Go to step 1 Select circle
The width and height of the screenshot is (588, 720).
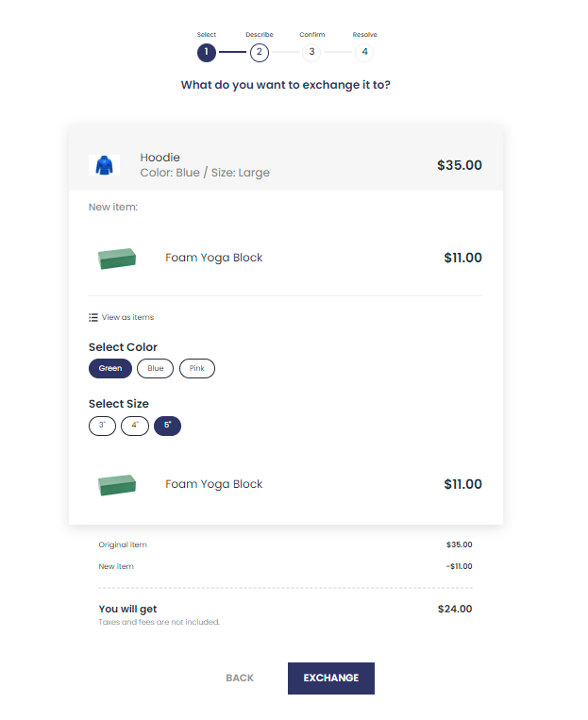(207, 52)
